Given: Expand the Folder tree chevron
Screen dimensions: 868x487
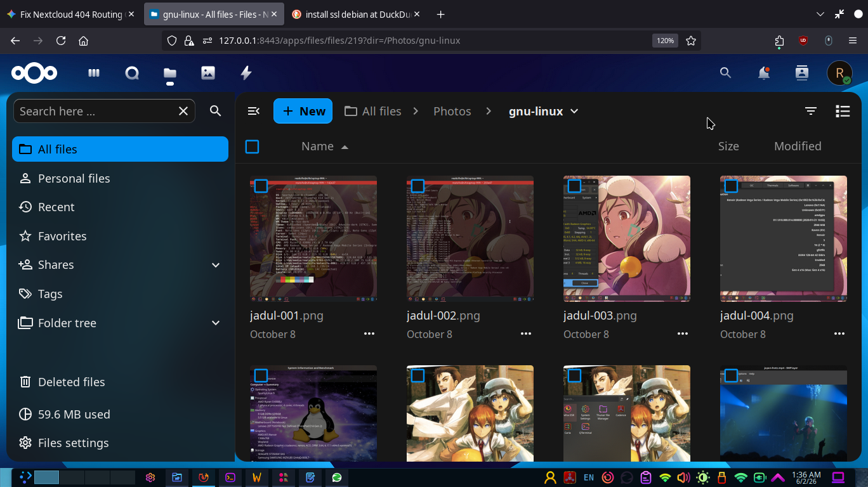Looking at the screenshot, I should coord(216,323).
